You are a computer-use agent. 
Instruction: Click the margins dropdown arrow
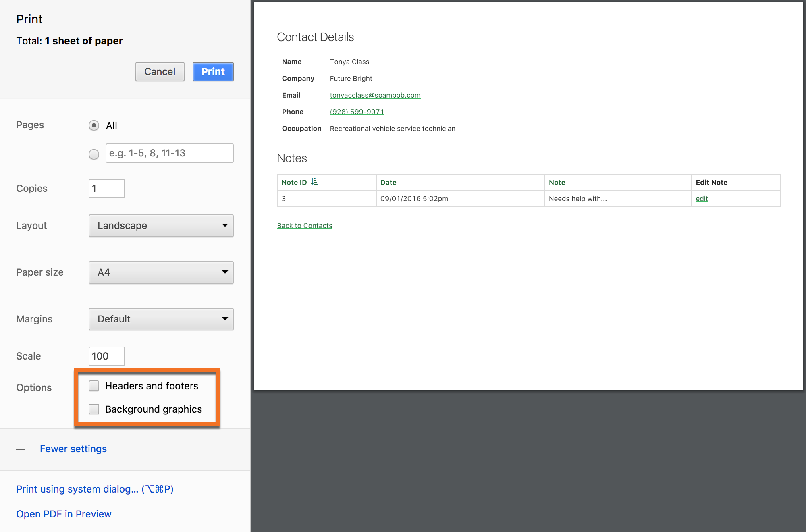(224, 320)
